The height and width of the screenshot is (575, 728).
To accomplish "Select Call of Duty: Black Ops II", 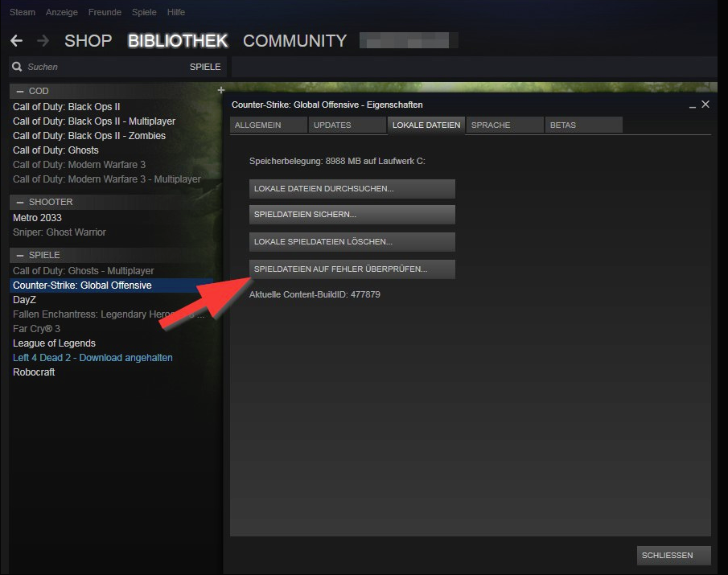I will [67, 107].
